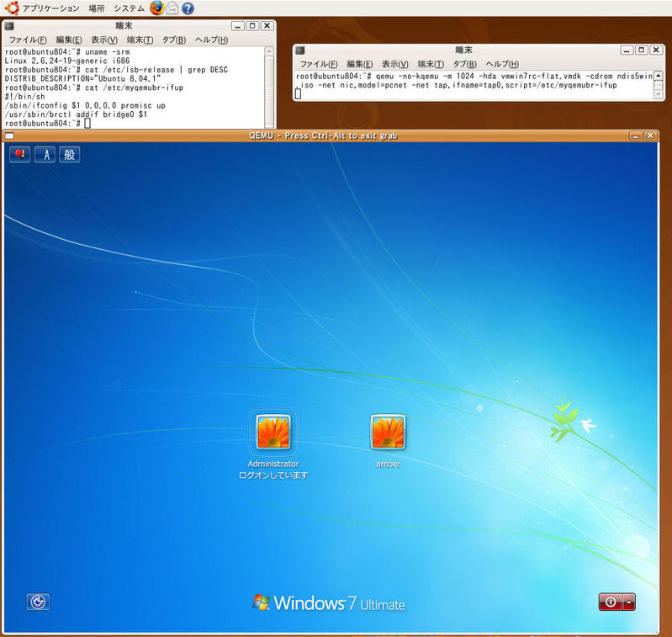This screenshot has width=672, height=637.
Task: Click the 'amber' user name label
Action: pos(388,464)
